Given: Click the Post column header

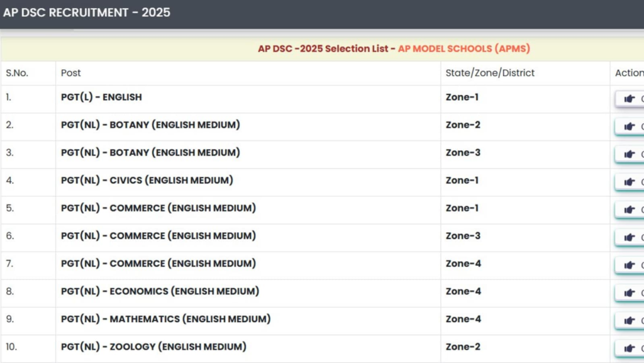Looking at the screenshot, I should 70,73.
